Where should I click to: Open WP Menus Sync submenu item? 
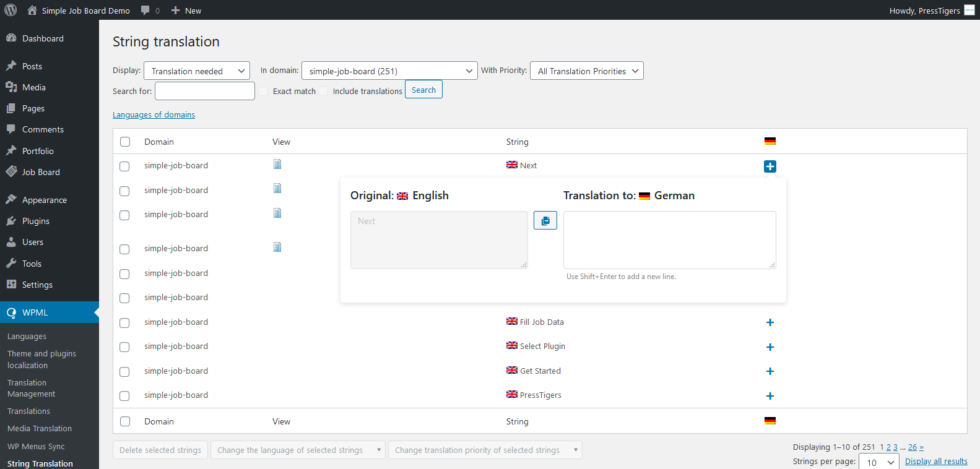coord(36,446)
